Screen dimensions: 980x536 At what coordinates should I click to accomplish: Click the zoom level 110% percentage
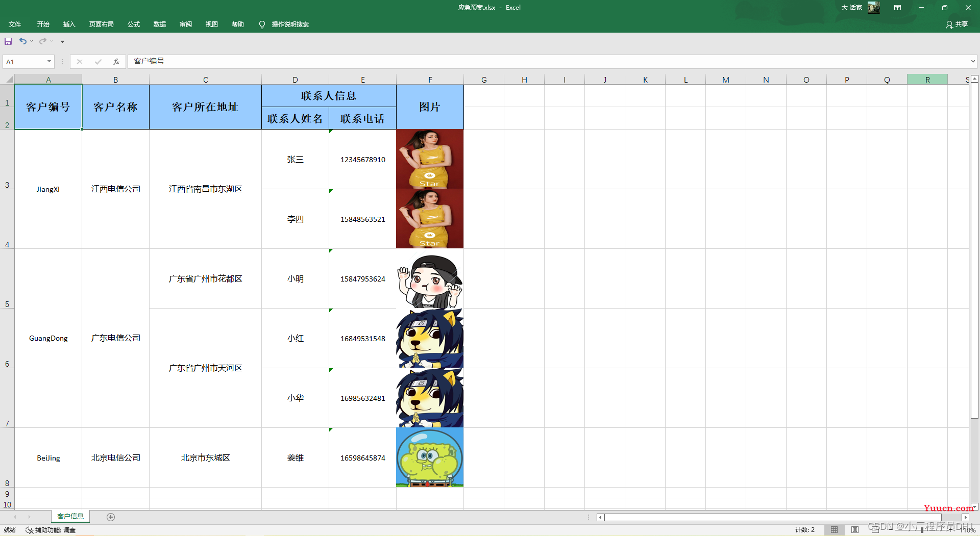click(968, 530)
